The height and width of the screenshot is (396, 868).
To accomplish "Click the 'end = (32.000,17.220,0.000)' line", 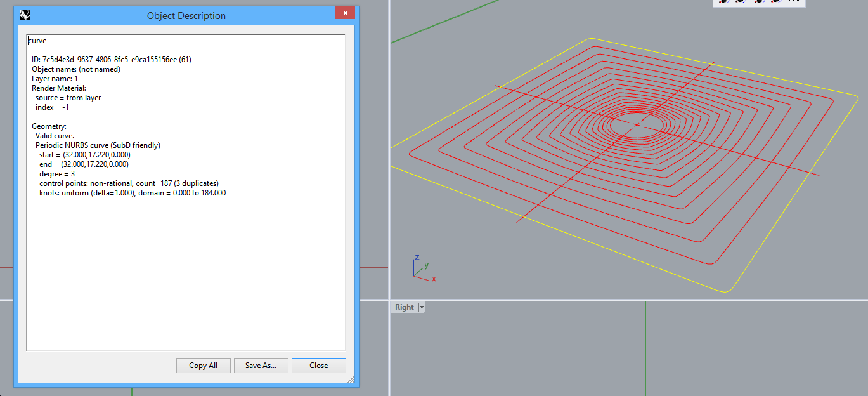I will (x=84, y=164).
